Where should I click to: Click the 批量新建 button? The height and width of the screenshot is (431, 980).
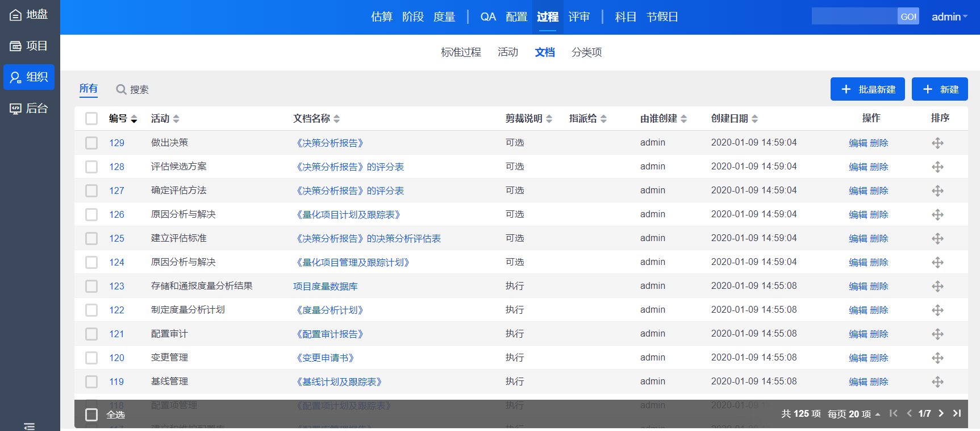868,89
